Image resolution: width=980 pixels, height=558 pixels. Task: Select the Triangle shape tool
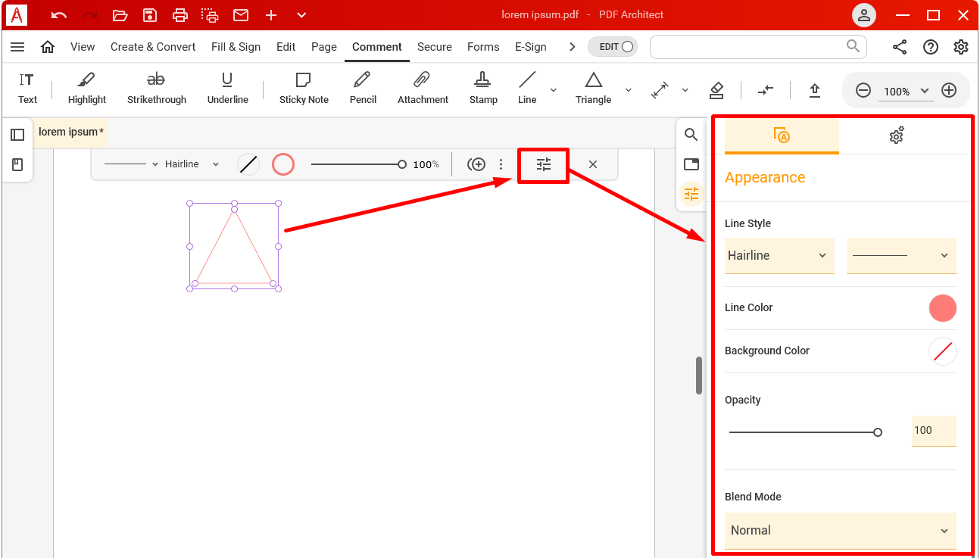[x=593, y=89]
